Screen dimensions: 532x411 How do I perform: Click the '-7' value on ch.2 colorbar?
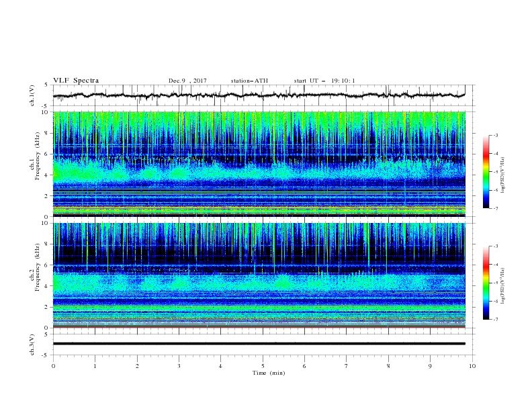tap(495, 320)
